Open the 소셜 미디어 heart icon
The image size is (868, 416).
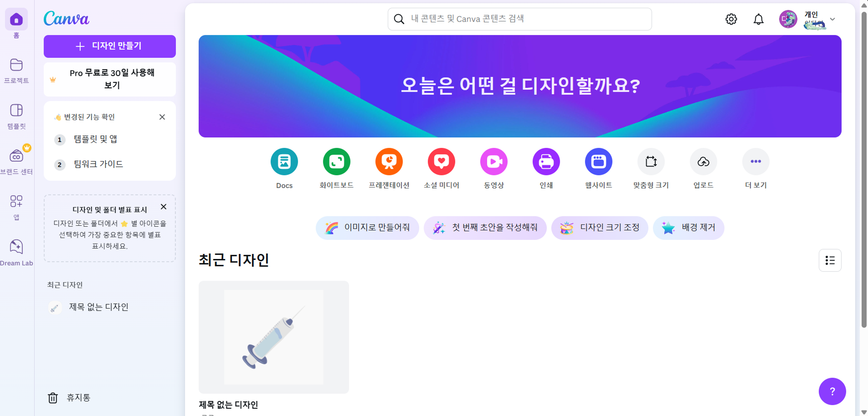(x=441, y=162)
